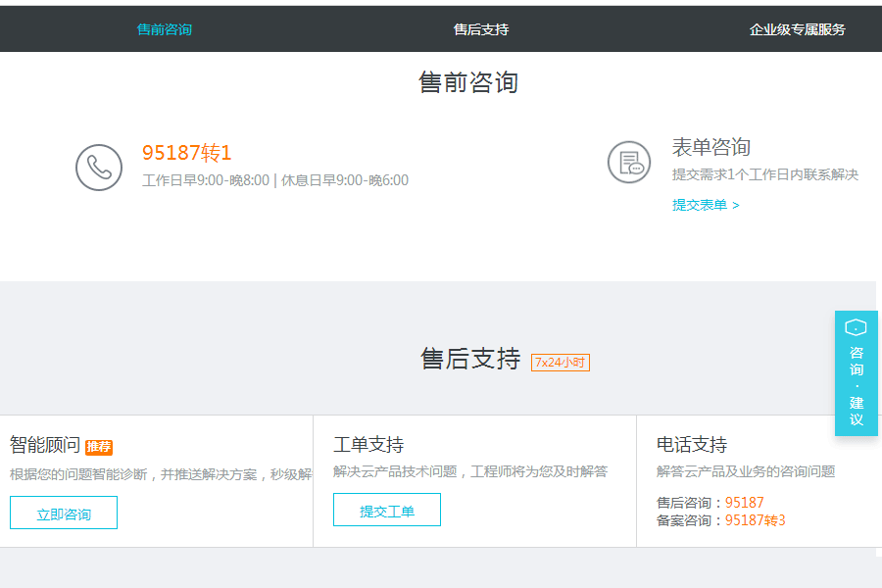Click the working hours text under the hotline
882x588 pixels.
[x=274, y=180]
